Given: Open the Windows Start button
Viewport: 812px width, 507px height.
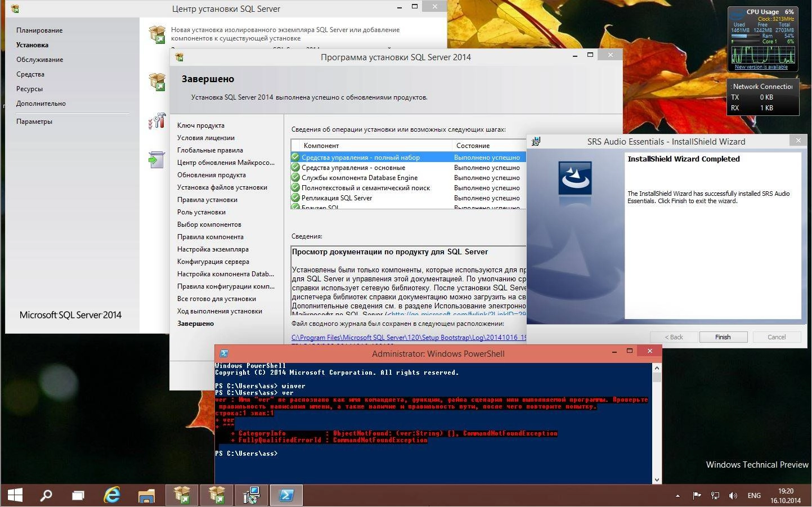Looking at the screenshot, I should [x=15, y=495].
